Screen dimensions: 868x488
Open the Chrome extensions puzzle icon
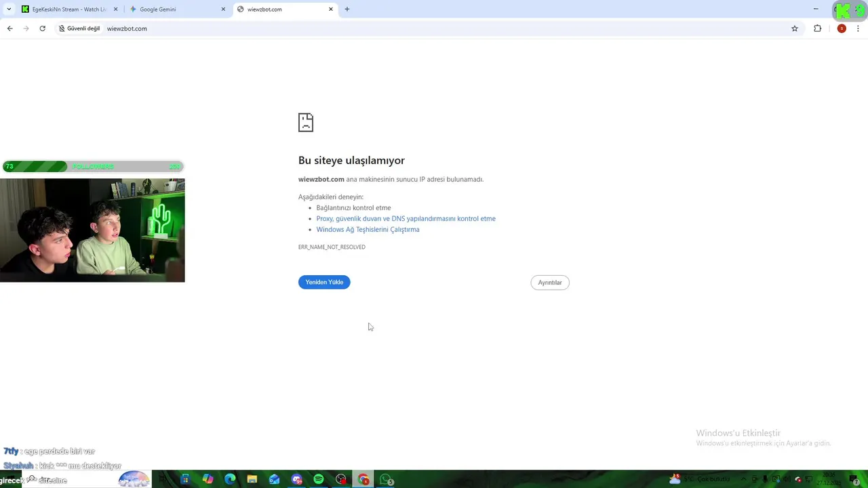pos(817,28)
